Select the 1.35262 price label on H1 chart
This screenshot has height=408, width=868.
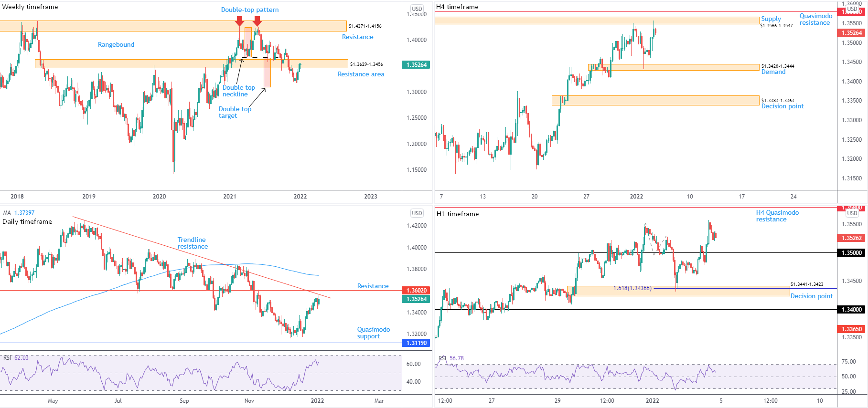point(852,238)
